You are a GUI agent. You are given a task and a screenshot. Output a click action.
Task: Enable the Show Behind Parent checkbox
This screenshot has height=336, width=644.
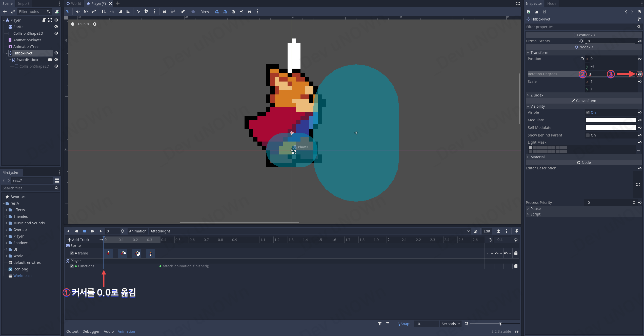coord(588,135)
